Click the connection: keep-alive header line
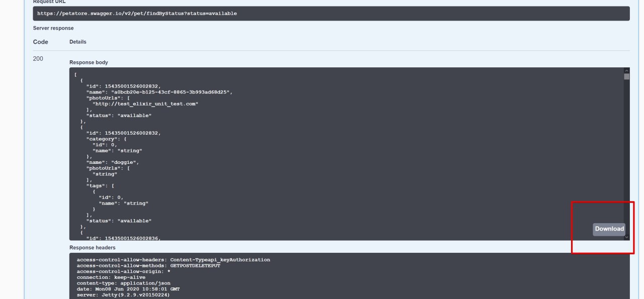This screenshot has height=299, width=644. click(111, 277)
